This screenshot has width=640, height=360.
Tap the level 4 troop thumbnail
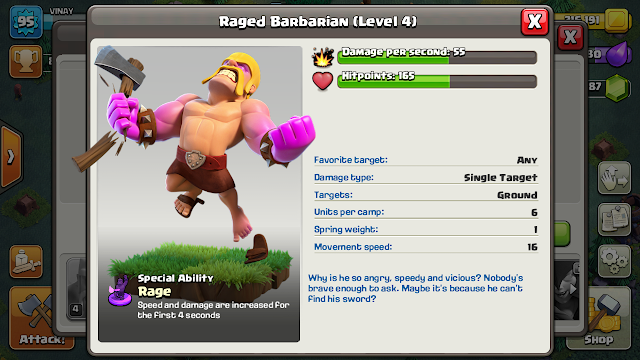(76, 288)
